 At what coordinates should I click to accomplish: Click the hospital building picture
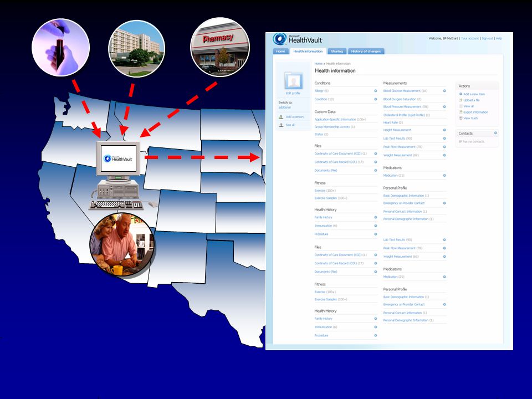click(x=137, y=49)
